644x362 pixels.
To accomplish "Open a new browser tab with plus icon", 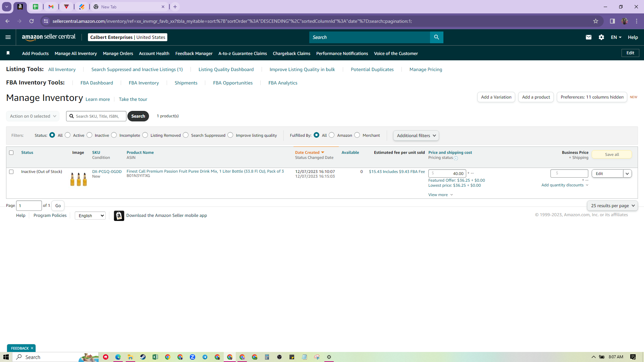I will tap(175, 7).
